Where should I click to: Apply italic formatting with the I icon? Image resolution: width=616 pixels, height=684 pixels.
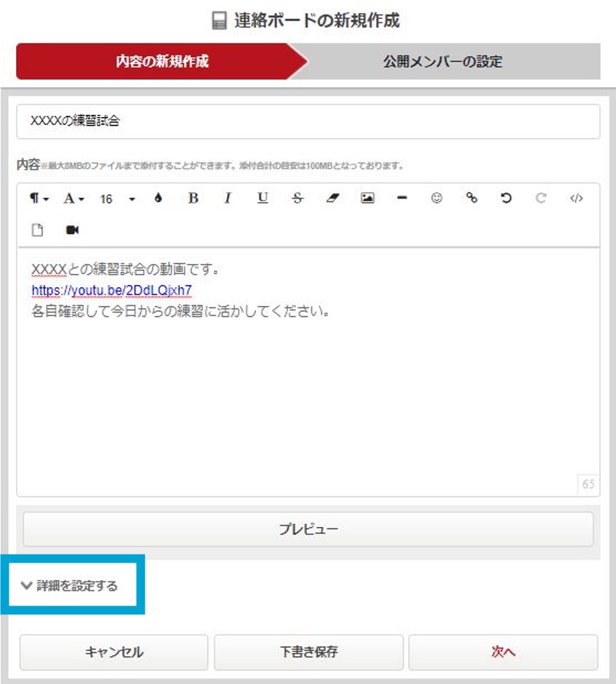[228, 198]
